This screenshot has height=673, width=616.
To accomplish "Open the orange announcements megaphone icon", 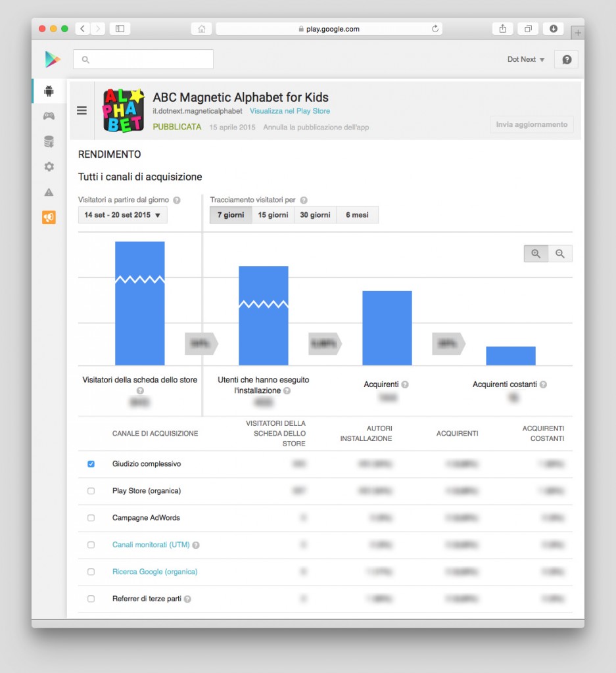I will (x=49, y=217).
